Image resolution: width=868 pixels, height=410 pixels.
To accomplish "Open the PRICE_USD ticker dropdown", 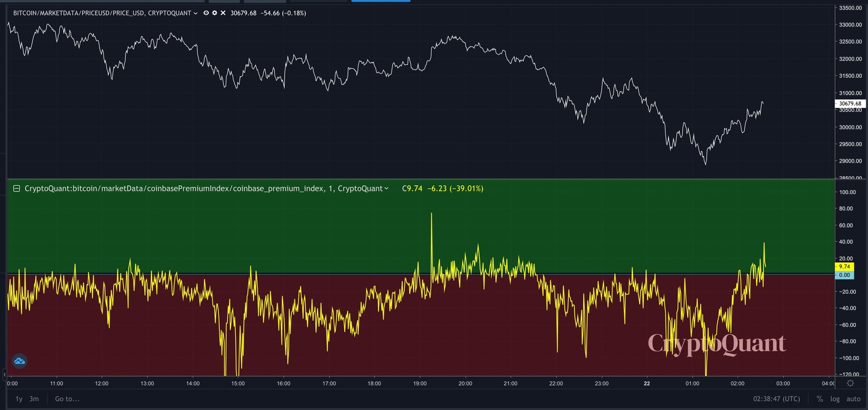I will [x=196, y=12].
